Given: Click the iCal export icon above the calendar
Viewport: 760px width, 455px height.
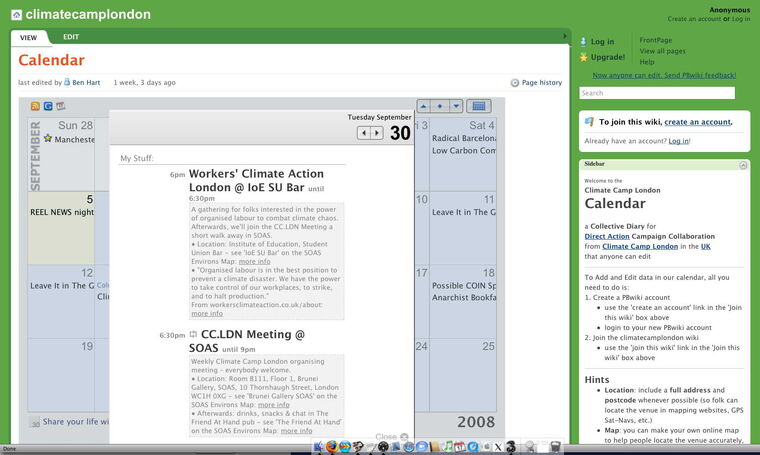Looking at the screenshot, I should pos(61,106).
